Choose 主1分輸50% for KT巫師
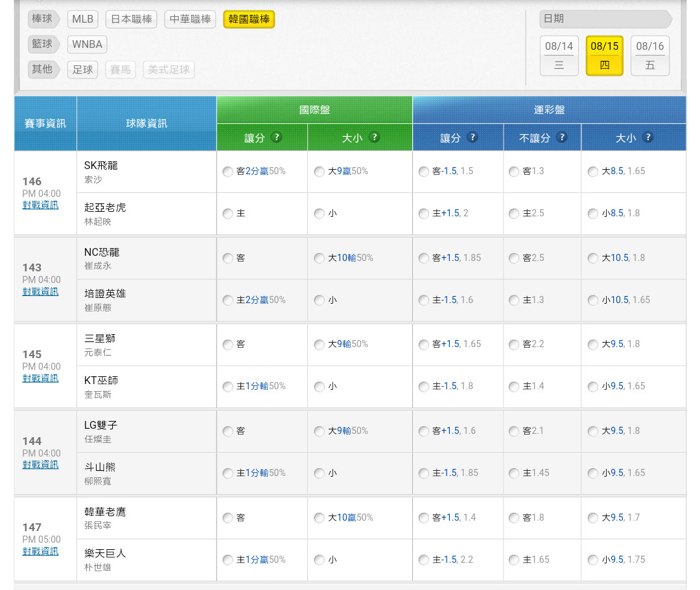Image resolution: width=700 pixels, height=590 pixels. tap(227, 387)
